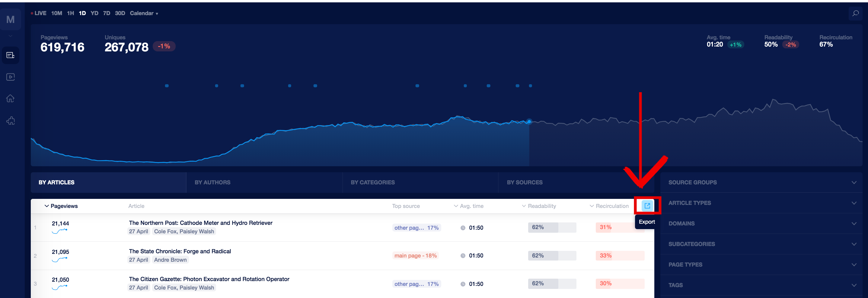Switch to LIVE time range
The image size is (868, 298).
click(39, 13)
